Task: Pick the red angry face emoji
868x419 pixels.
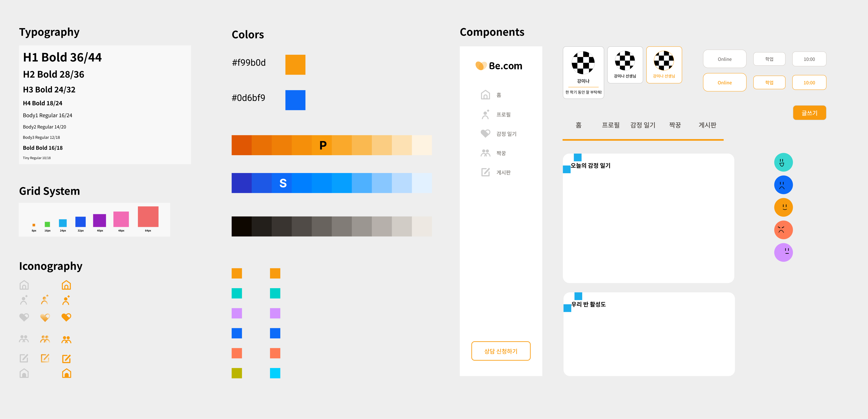Action: [x=783, y=230]
